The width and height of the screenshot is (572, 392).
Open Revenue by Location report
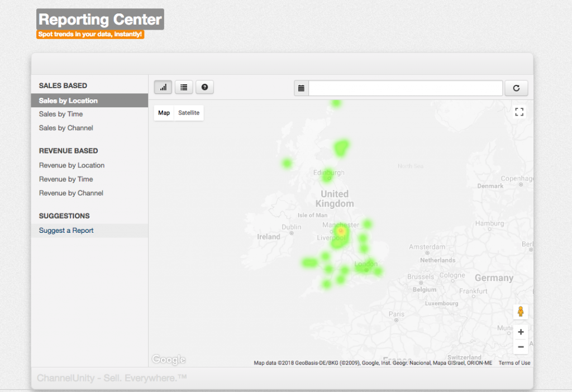[x=71, y=165]
